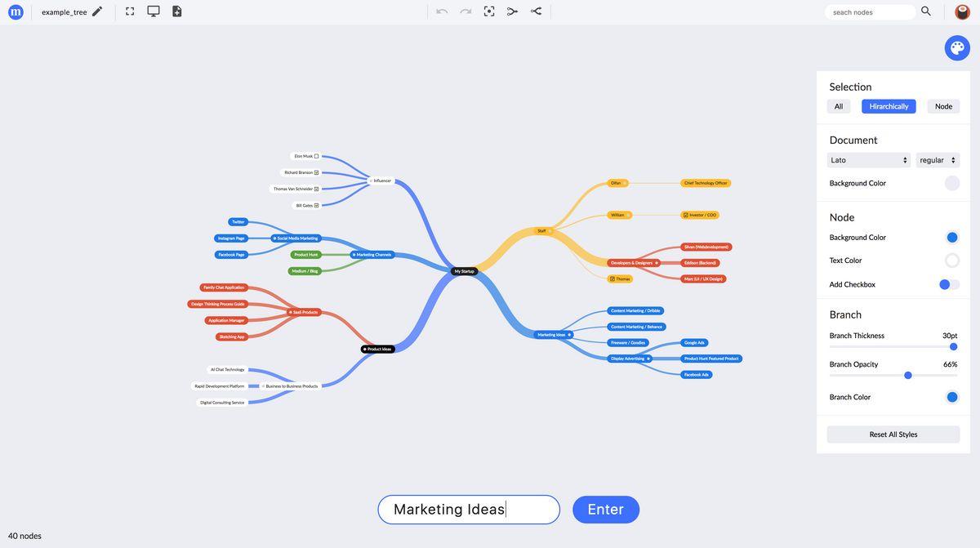Click Reset All Styles button
Viewport: 980px width, 548px height.
pos(893,434)
